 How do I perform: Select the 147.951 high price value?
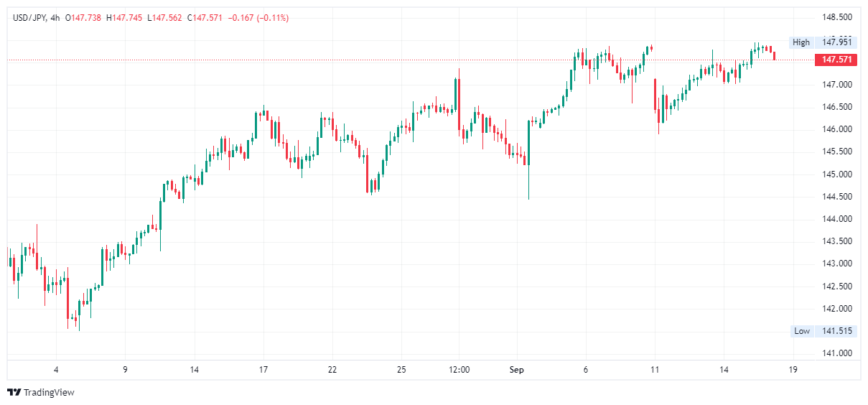point(837,42)
